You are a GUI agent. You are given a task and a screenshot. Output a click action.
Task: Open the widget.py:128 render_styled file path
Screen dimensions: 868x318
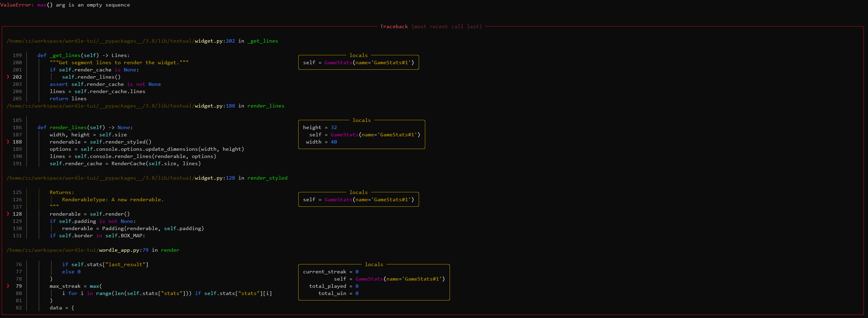pyautogui.click(x=215, y=178)
